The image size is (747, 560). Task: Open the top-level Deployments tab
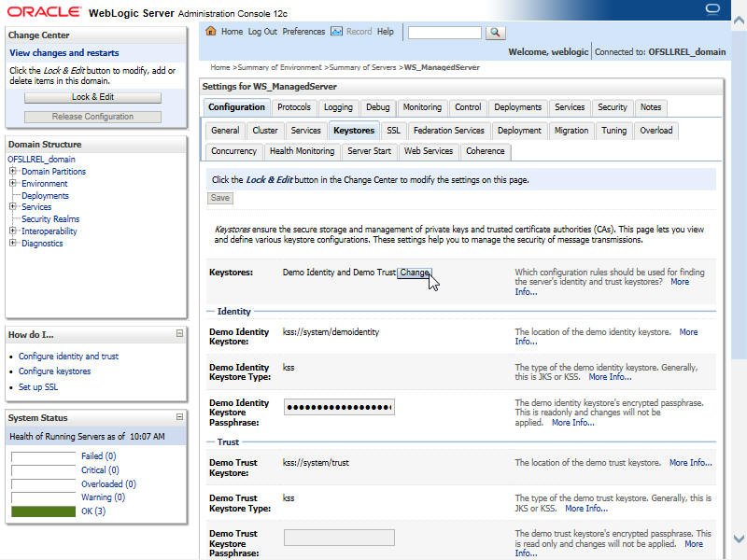click(x=518, y=107)
